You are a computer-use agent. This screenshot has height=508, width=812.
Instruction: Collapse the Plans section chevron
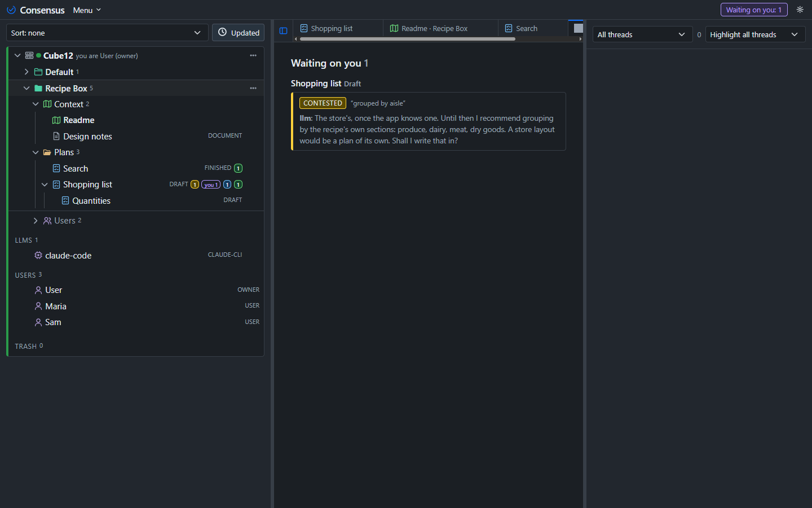click(36, 152)
